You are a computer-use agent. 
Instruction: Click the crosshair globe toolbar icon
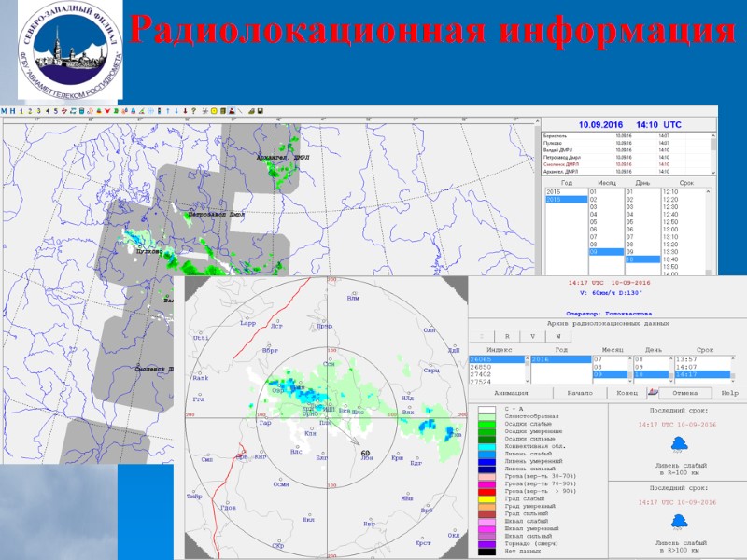[150, 111]
